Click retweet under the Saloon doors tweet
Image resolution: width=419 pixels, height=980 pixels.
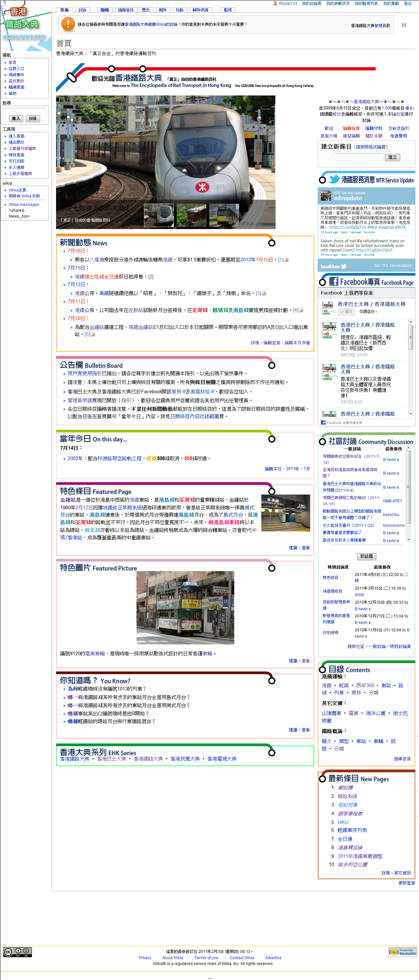click(x=356, y=255)
